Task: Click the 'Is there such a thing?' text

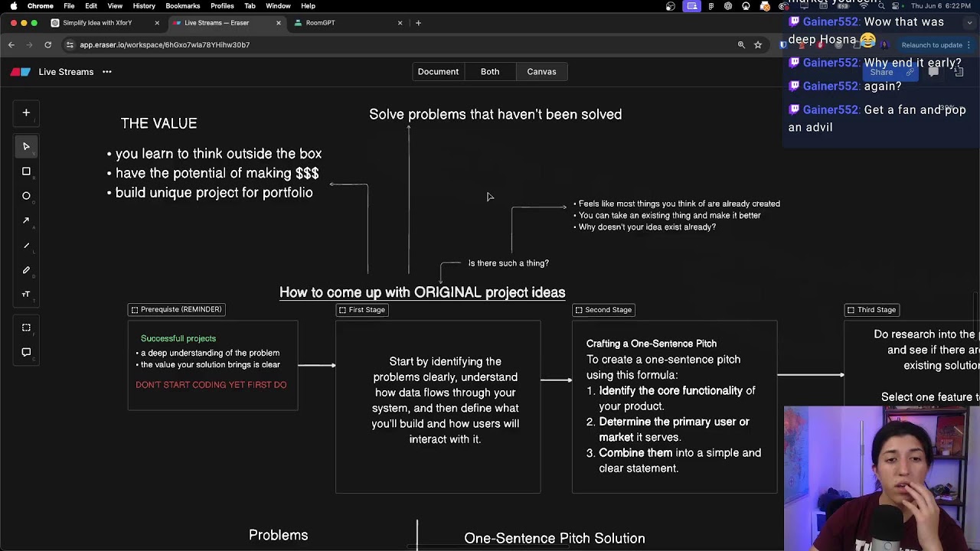Action: [508, 263]
